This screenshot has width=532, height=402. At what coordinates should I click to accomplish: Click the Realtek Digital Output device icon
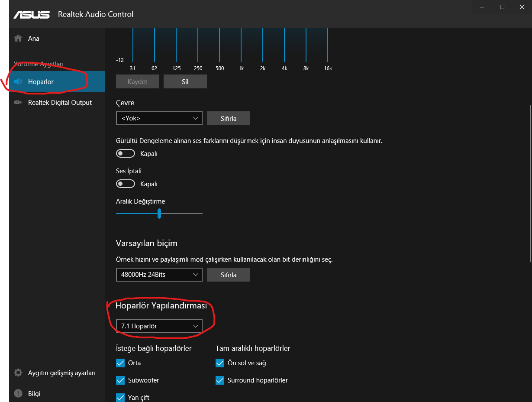click(18, 103)
